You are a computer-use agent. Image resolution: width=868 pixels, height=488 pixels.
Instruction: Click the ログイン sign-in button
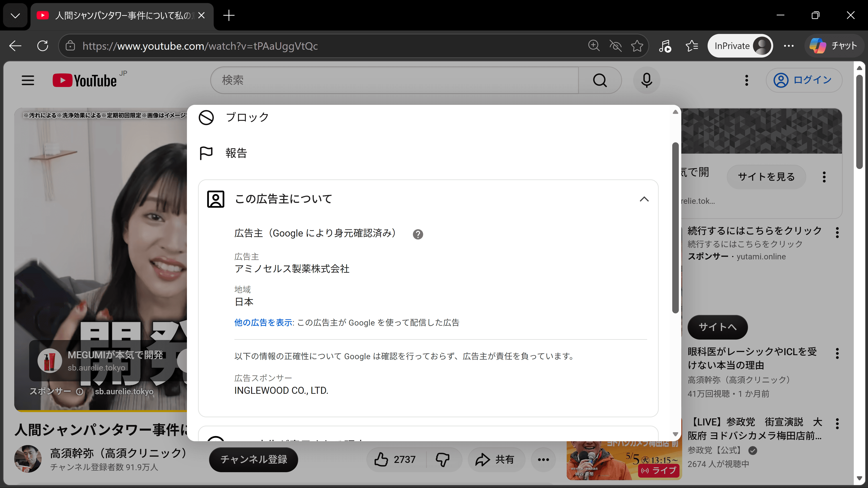804,80
